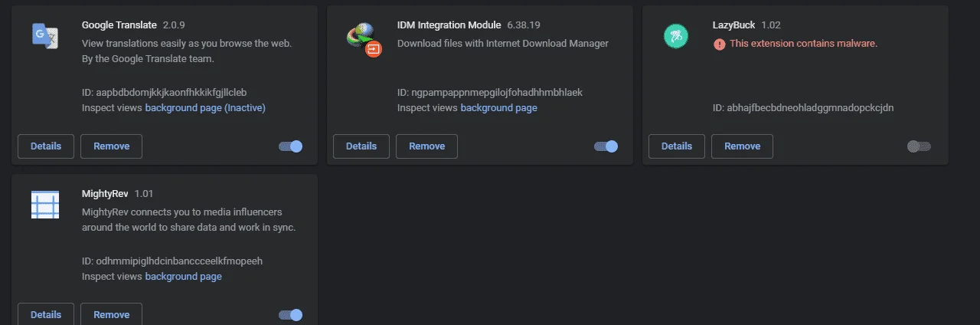Open Details for MightyRev
Screen dimensions: 980x325
click(x=46, y=314)
